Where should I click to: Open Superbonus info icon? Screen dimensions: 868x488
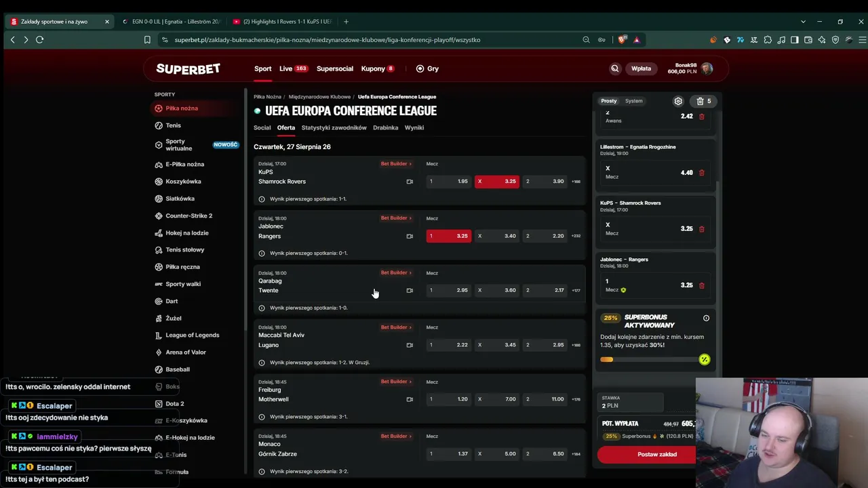tap(706, 318)
